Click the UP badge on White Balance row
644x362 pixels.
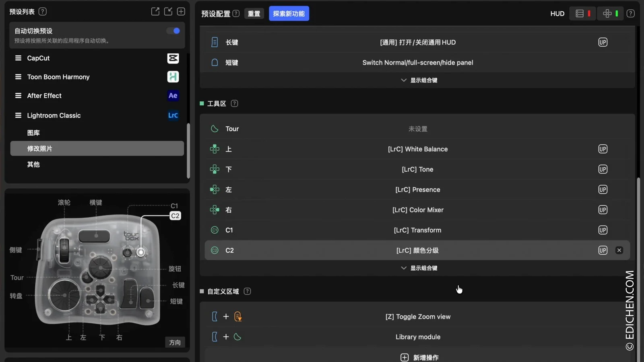point(603,149)
